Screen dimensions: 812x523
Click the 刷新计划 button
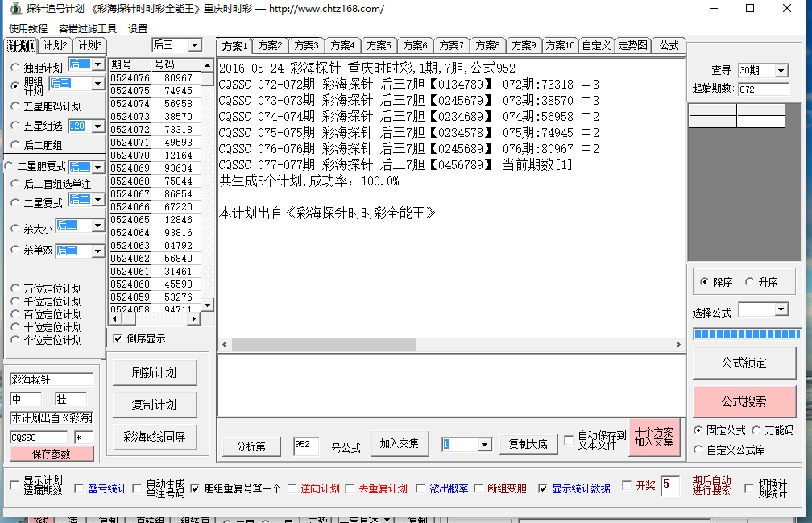(154, 372)
